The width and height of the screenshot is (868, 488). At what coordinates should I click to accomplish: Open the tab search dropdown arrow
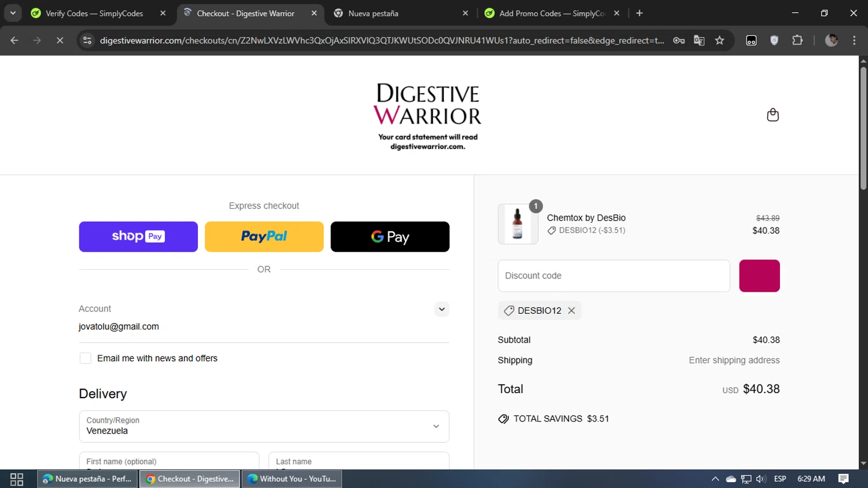coord(13,13)
